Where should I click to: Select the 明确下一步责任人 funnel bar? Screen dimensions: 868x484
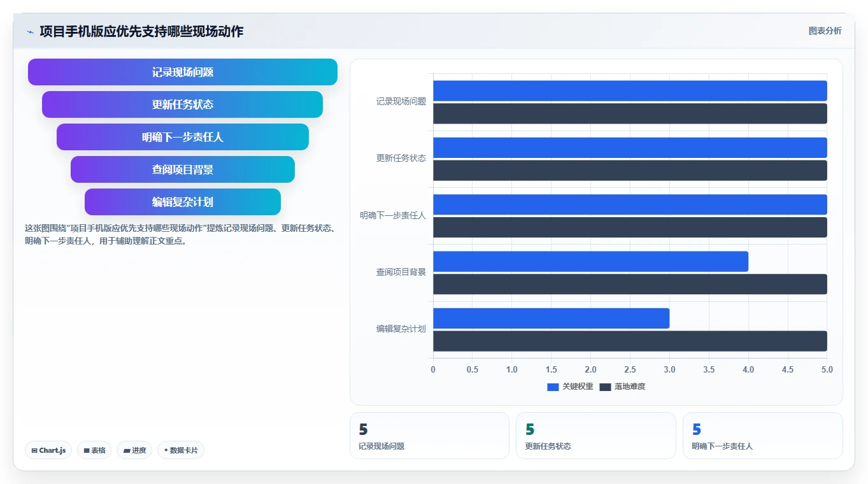[x=183, y=137]
